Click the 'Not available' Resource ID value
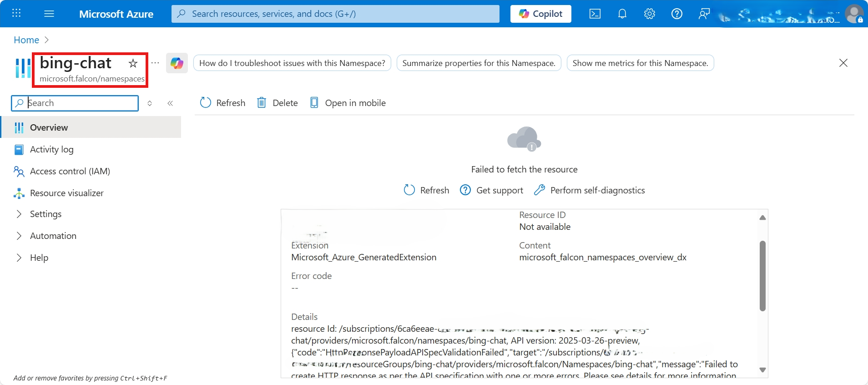This screenshot has height=385, width=868. (x=545, y=227)
